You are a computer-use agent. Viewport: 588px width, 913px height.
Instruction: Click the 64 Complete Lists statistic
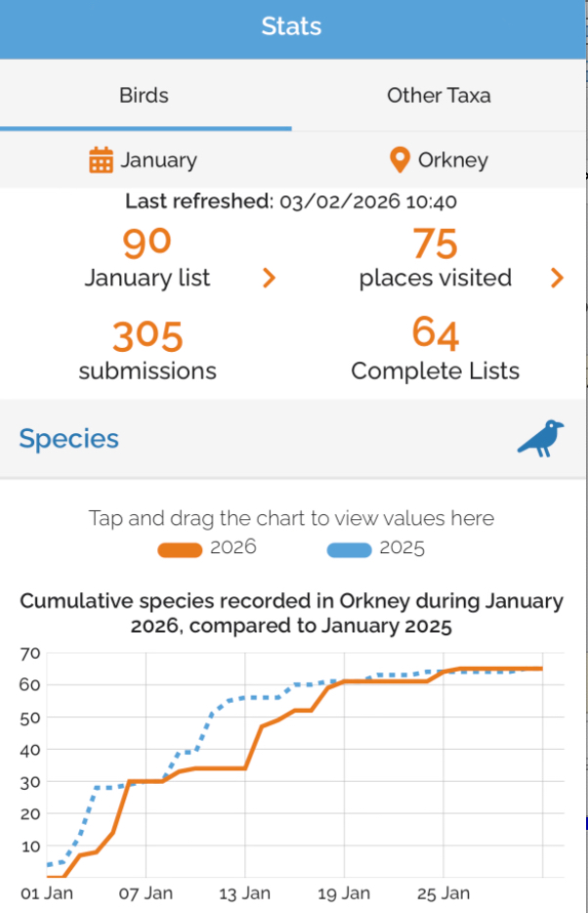436,333
